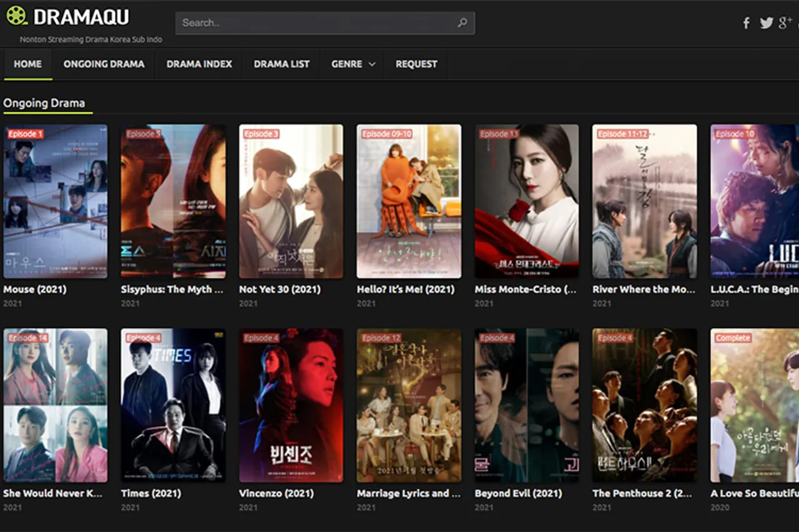Click the DRAMAQU film reel logo icon
This screenshot has width=799, height=532.
(x=16, y=16)
